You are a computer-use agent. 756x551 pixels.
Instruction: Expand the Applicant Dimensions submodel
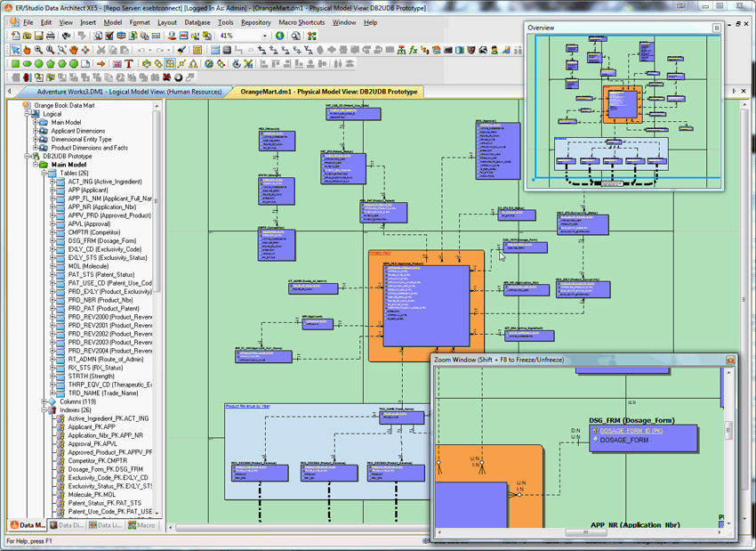click(x=36, y=131)
